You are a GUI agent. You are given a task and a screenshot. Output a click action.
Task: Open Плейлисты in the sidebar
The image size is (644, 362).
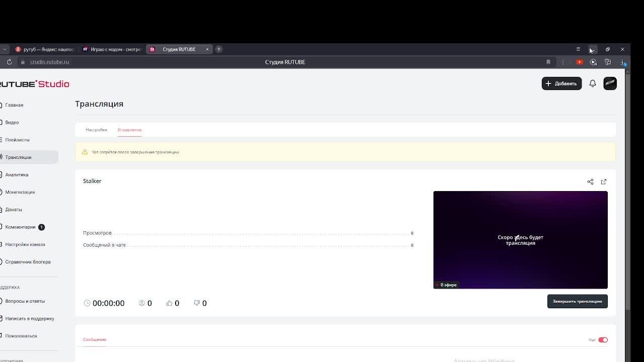17,140
